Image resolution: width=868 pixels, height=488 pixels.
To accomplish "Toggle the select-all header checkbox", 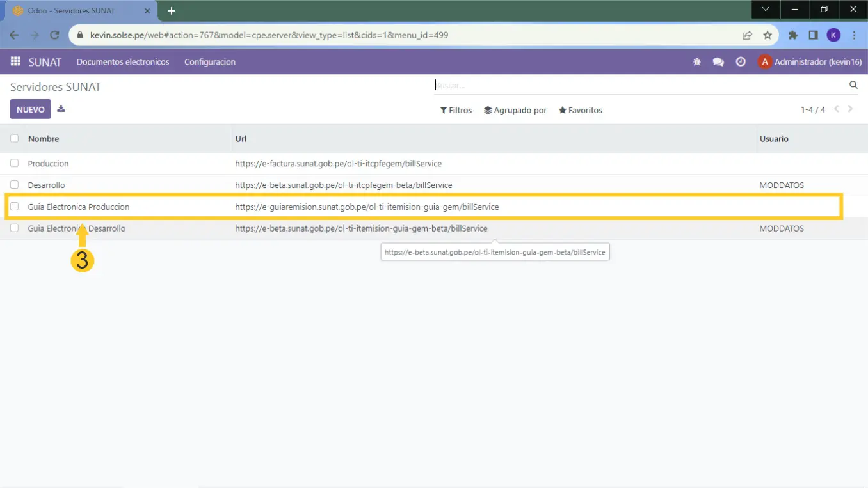I will 15,138.
